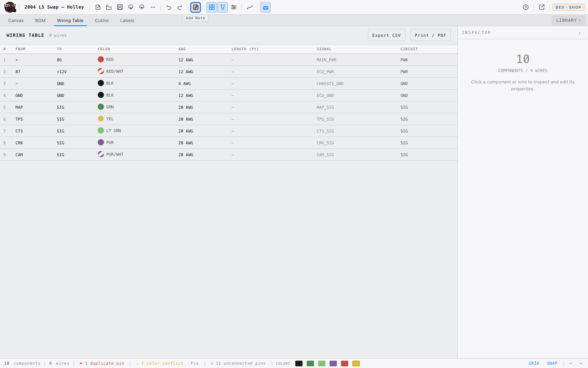
Task: Click the 12Volt Wiz logo
Action: click(x=10, y=7)
